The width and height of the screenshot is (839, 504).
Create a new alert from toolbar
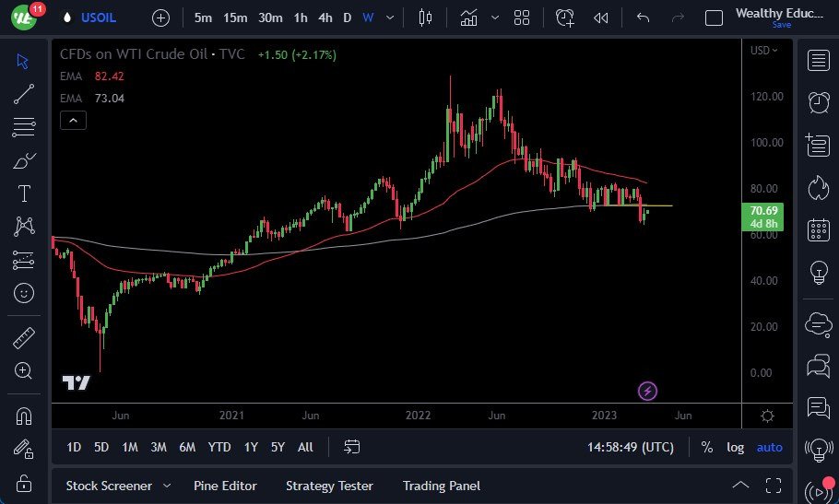point(565,18)
